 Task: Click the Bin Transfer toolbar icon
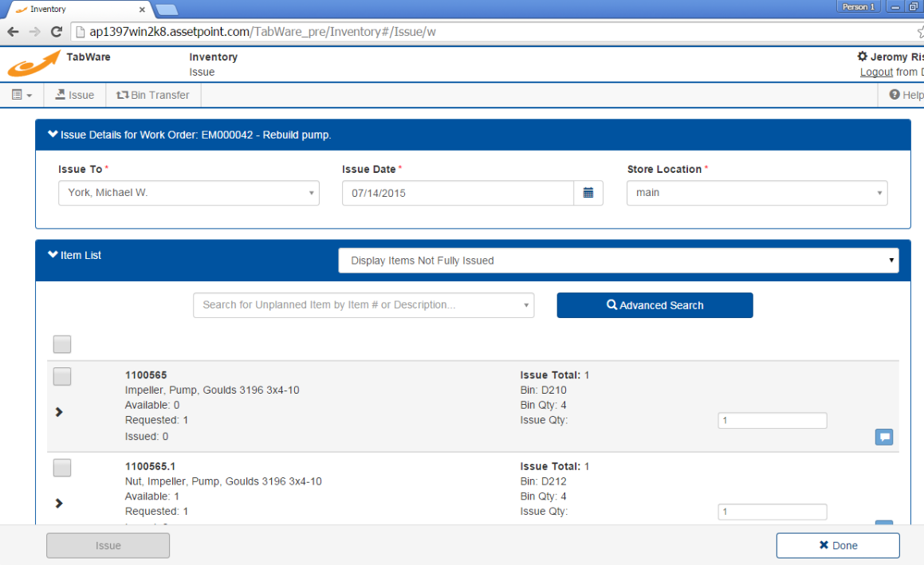point(152,94)
